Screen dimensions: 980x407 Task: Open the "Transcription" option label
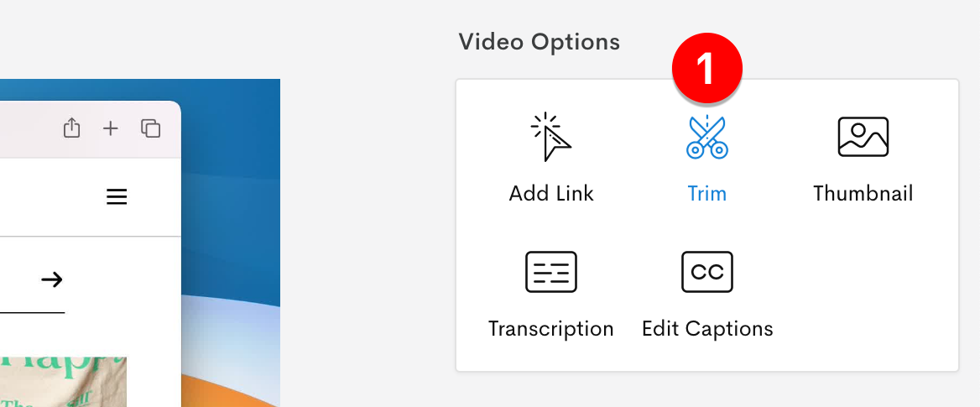(551, 328)
